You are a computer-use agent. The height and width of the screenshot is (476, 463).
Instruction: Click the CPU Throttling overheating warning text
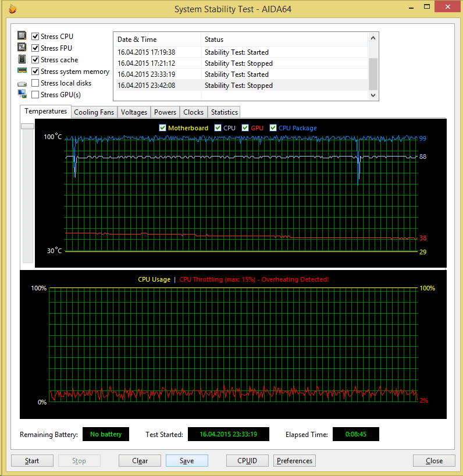tap(254, 279)
